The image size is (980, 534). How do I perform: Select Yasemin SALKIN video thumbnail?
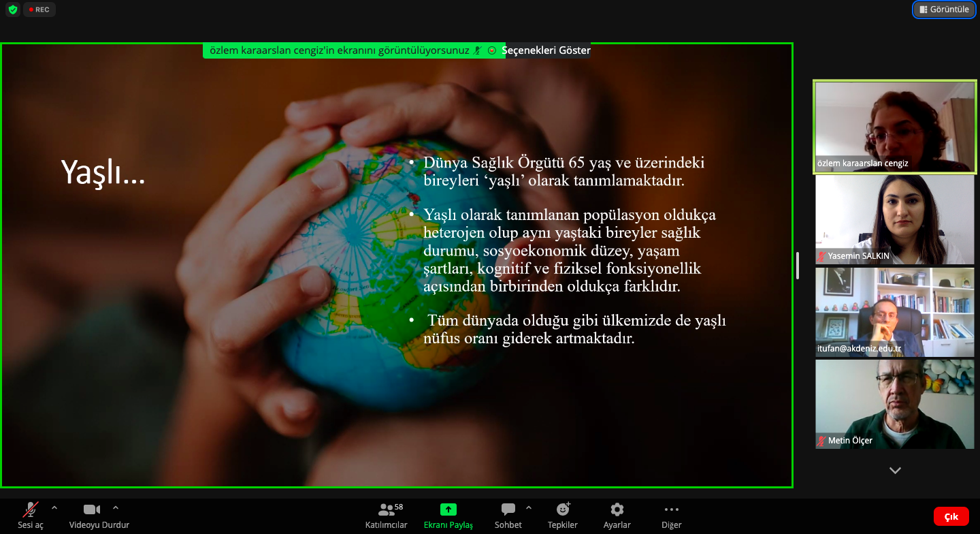coord(894,219)
